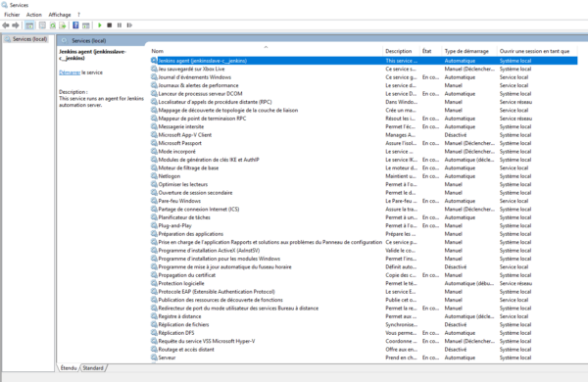Sort by Ouvrir une session en tant que header

534,51
